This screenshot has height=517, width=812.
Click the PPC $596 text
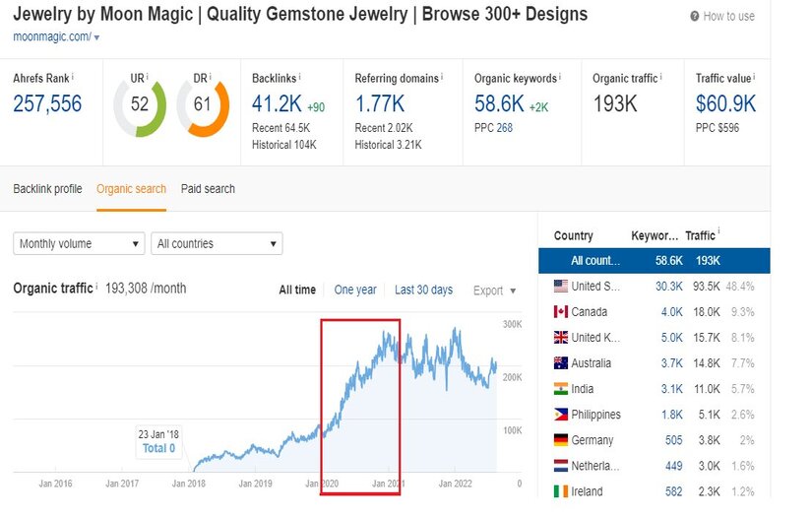click(x=718, y=128)
